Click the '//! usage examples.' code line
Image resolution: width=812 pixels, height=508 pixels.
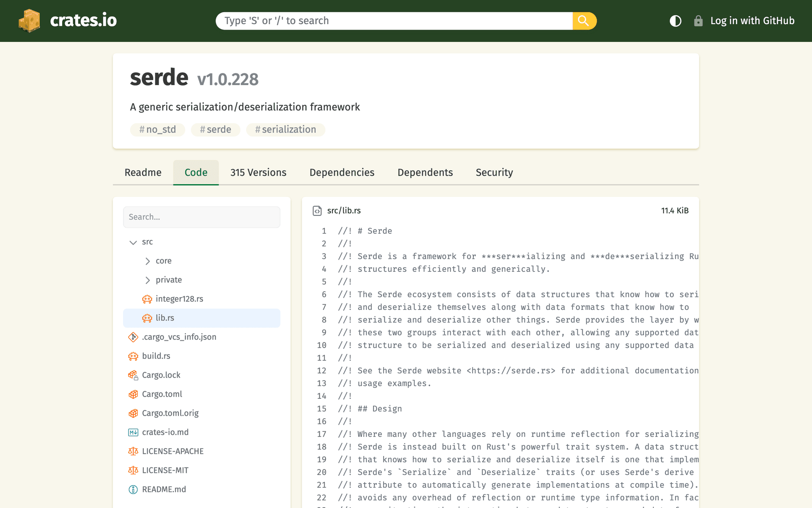(x=384, y=384)
